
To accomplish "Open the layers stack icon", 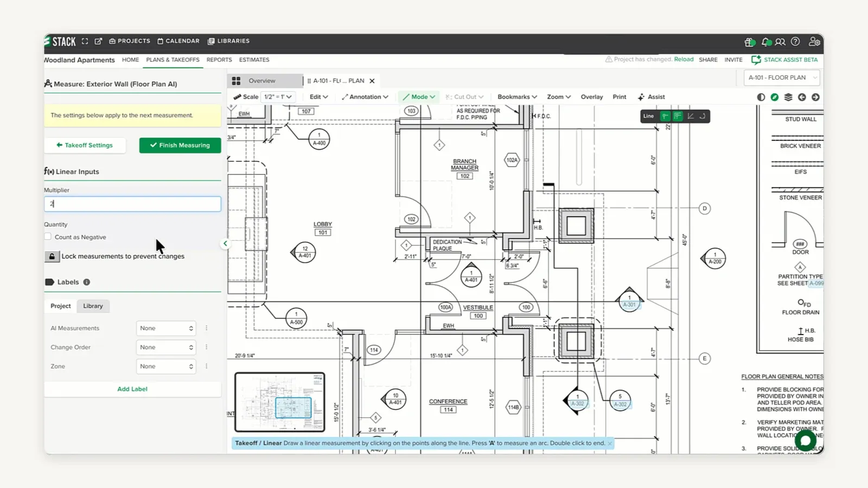I will click(x=788, y=97).
